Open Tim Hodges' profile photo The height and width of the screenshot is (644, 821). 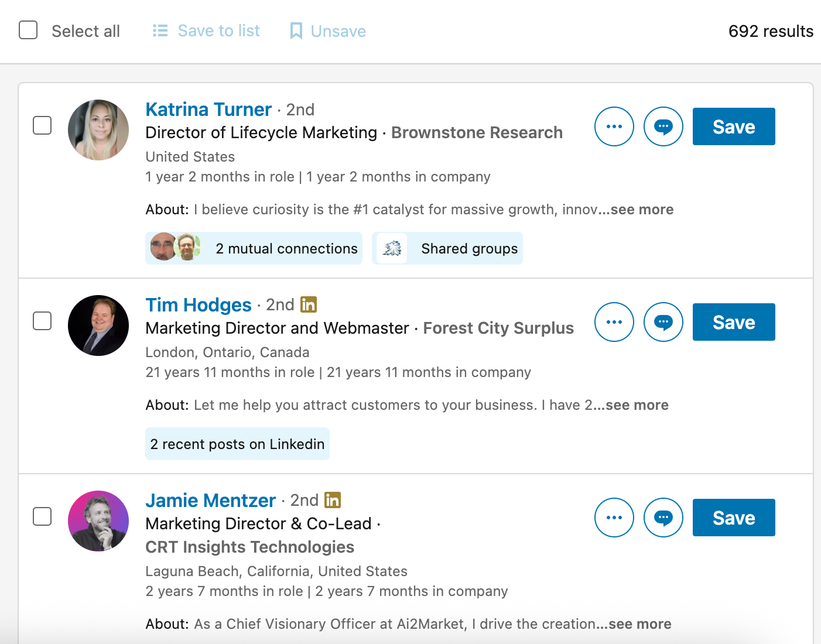[x=98, y=326]
